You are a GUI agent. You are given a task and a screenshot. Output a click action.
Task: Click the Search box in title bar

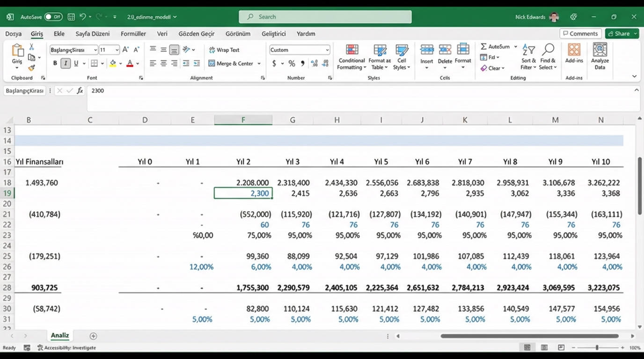[325, 17]
